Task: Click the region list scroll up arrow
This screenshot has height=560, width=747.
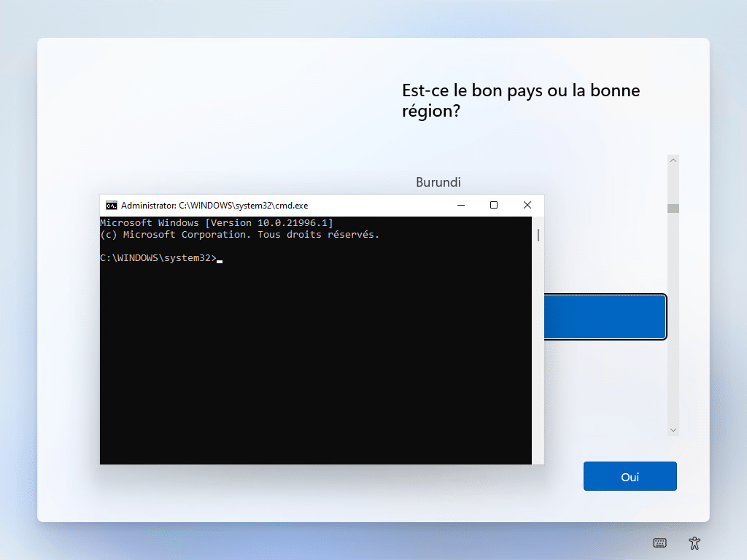Action: click(x=673, y=160)
